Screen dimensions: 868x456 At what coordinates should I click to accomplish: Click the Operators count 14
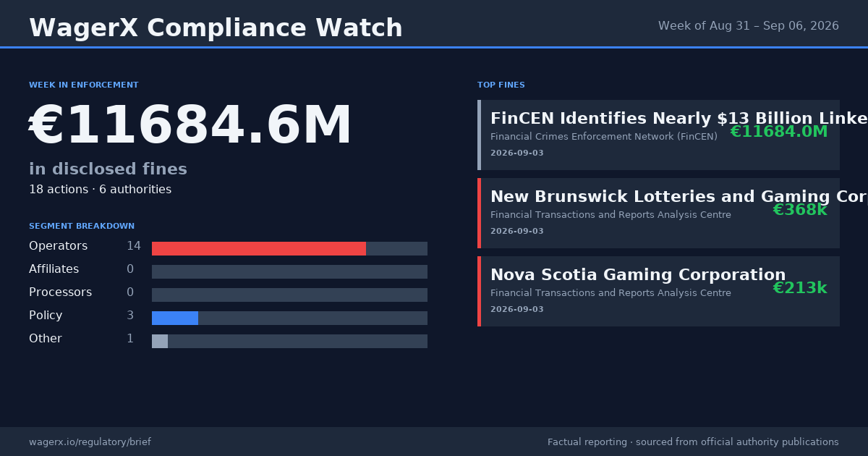(134, 246)
